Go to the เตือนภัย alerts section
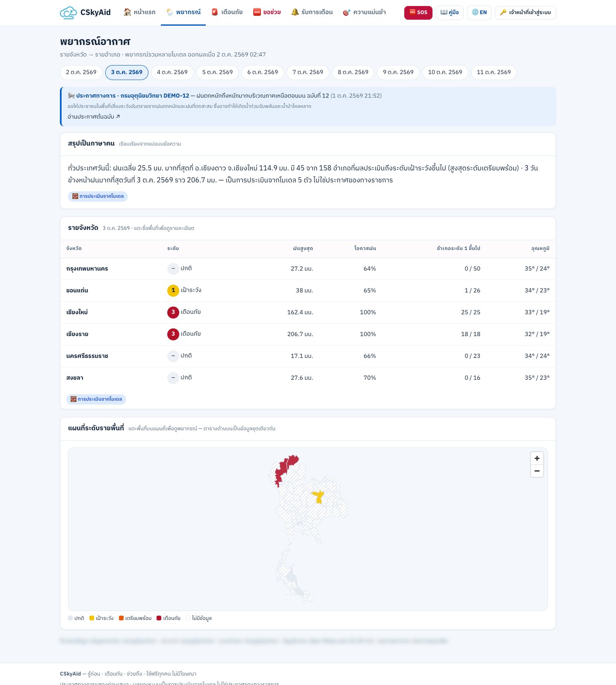616x685 pixels. [227, 12]
